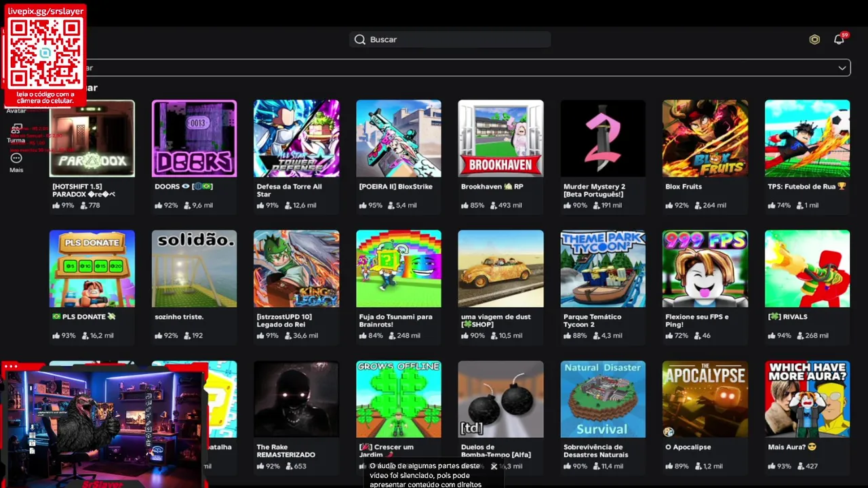The width and height of the screenshot is (868, 488).
Task: Open the rainbow Tsunami Brainrots thumbnail
Action: point(399,268)
